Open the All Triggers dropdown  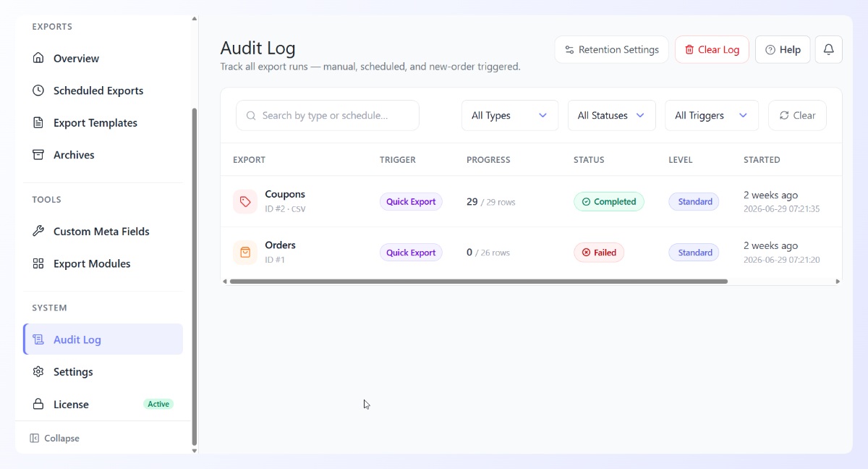point(712,116)
